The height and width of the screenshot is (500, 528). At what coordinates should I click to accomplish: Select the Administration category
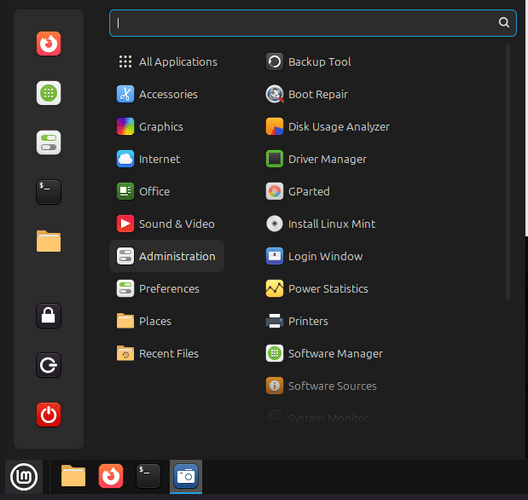(167, 256)
